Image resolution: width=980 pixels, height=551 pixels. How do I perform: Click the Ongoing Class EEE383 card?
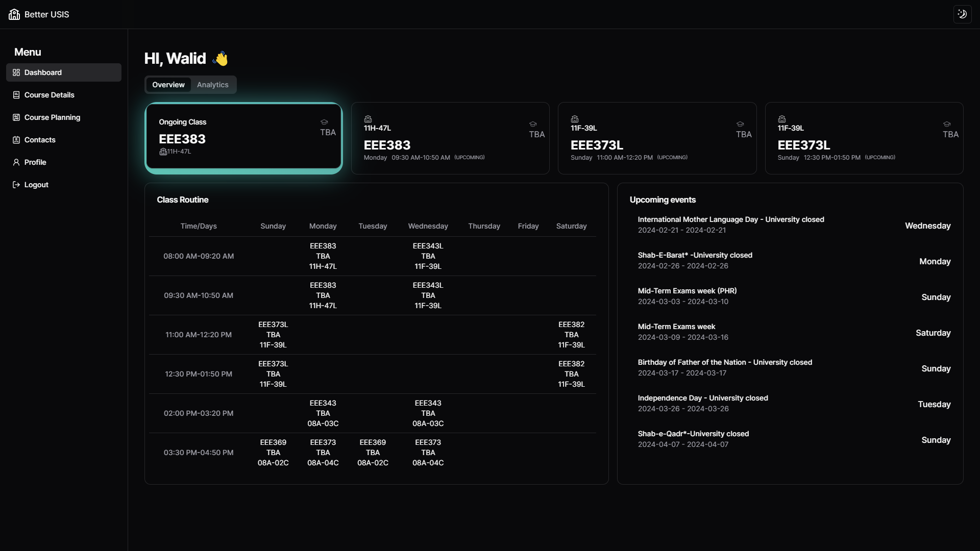point(243,137)
